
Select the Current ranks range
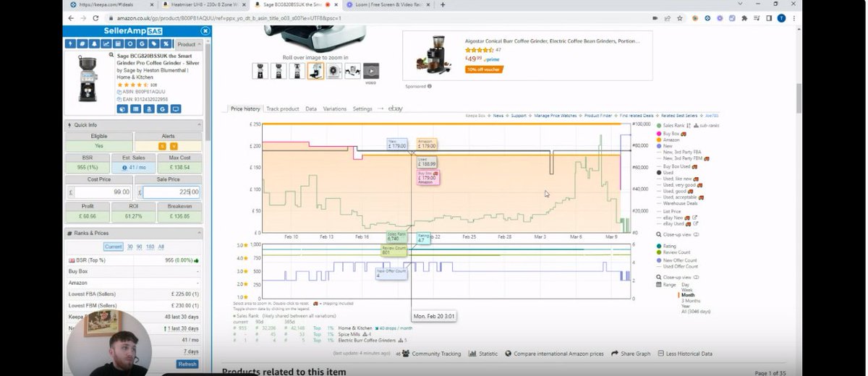[114, 247]
